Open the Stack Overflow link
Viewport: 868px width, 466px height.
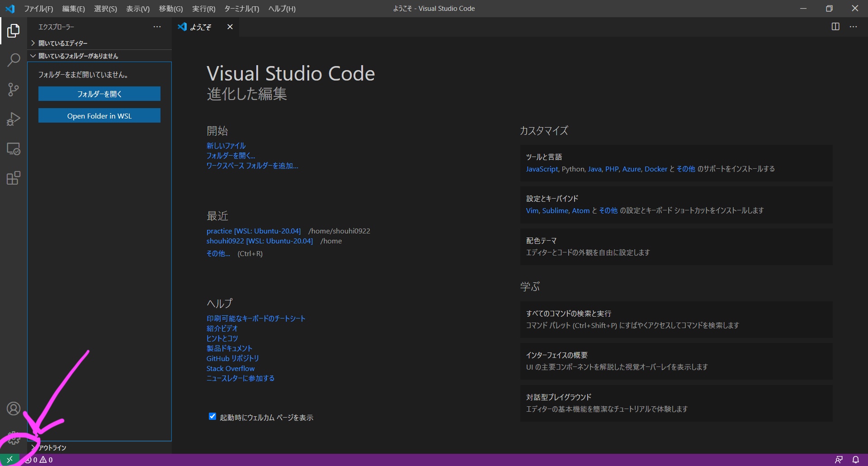[231, 368]
